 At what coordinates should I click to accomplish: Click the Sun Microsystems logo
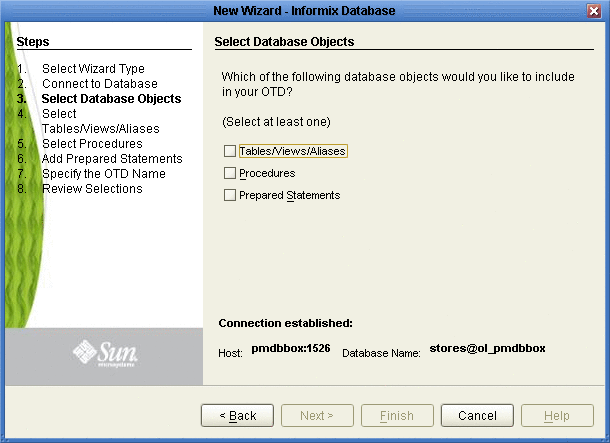[105, 353]
